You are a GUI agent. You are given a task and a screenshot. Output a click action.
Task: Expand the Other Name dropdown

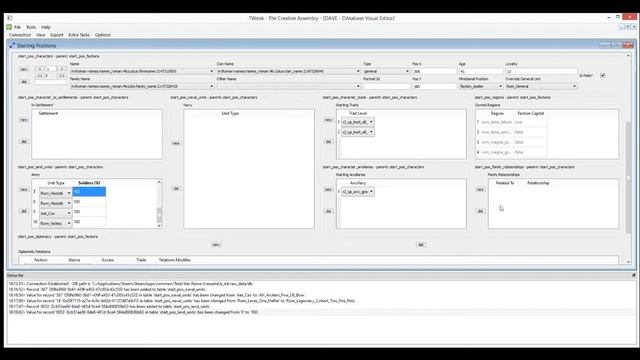click(358, 87)
